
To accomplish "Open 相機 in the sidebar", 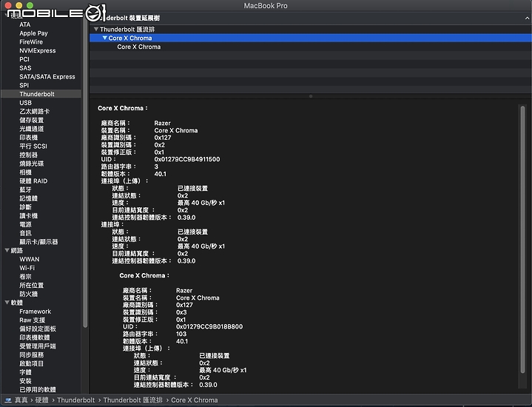I will pyautogui.click(x=25, y=172).
